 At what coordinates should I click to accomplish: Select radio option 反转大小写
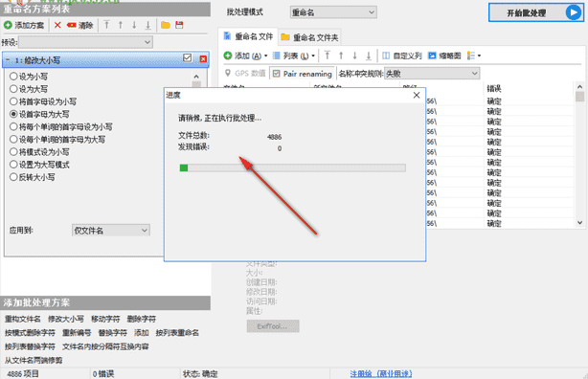tap(13, 177)
